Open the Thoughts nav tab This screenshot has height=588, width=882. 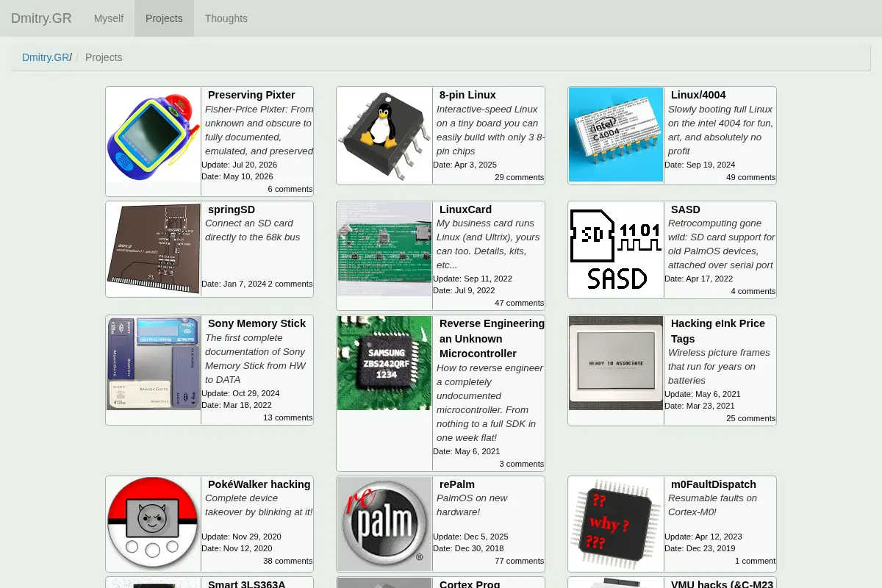(226, 18)
